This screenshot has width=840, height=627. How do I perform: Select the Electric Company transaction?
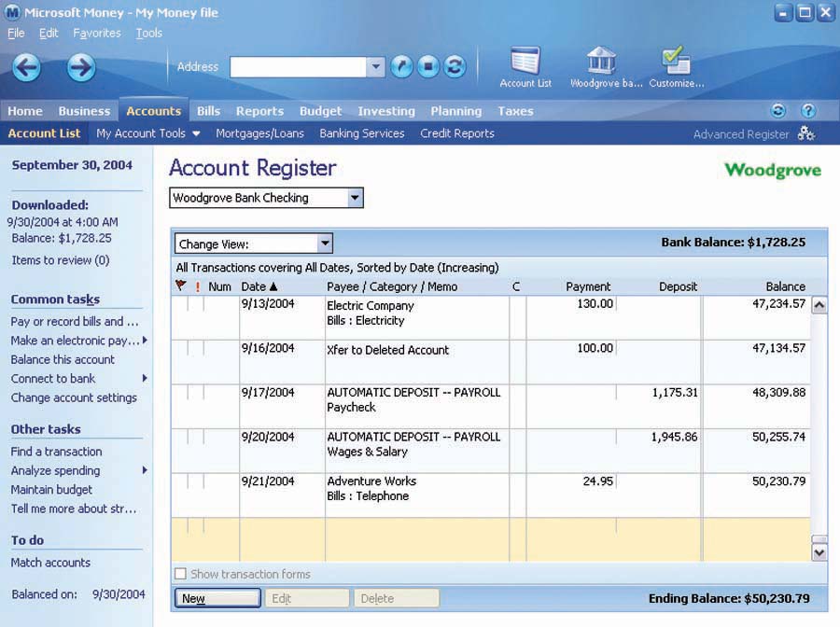click(x=491, y=317)
